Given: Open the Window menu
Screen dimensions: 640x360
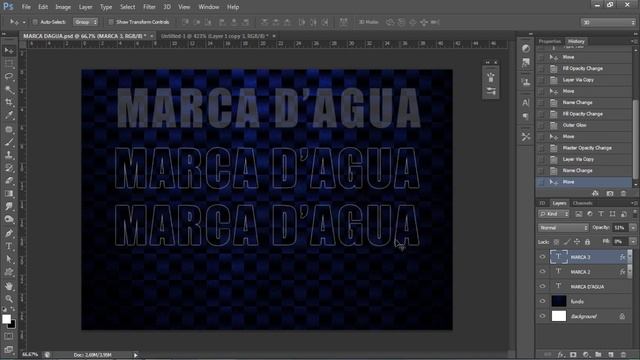Looking at the screenshot, I should [x=209, y=7].
